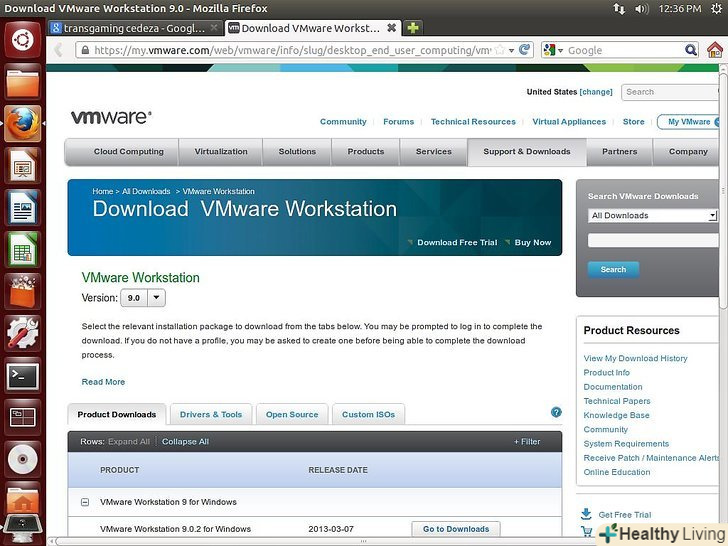The width and height of the screenshot is (728, 546).
Task: Click the blue Search downloads button
Action: click(613, 269)
